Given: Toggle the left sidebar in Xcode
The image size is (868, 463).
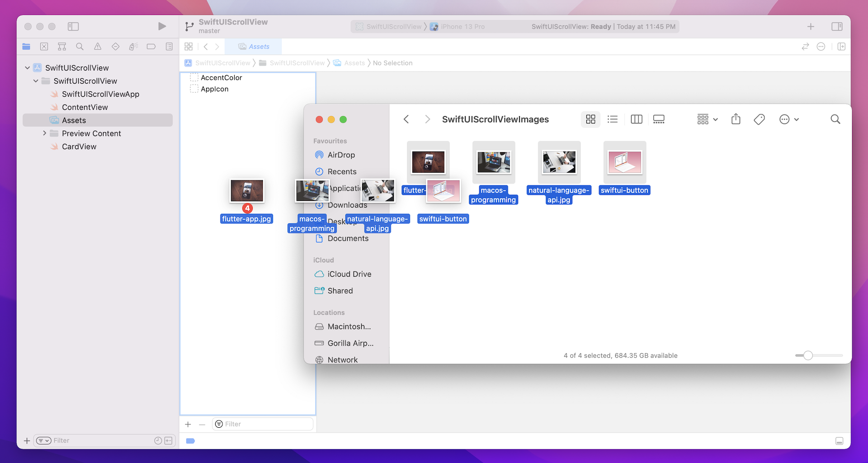Looking at the screenshot, I should pos(73,26).
